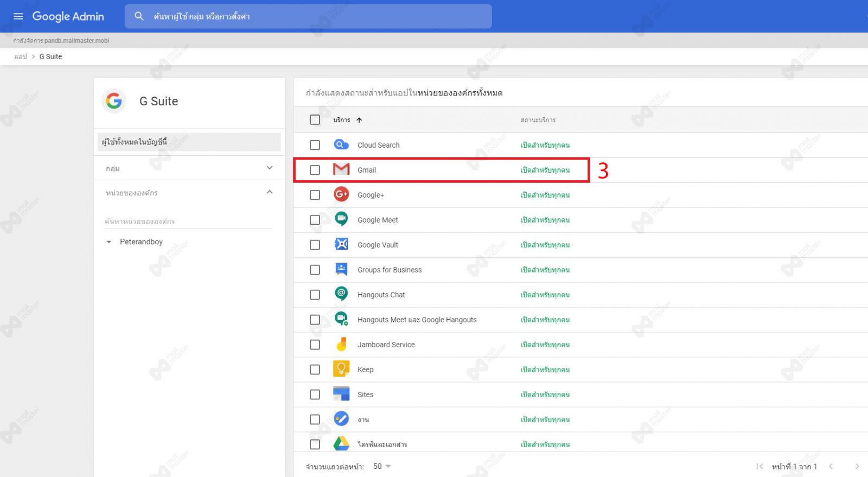Check the Groups for Business checkbox
This screenshot has width=868, height=477.
[x=315, y=270]
